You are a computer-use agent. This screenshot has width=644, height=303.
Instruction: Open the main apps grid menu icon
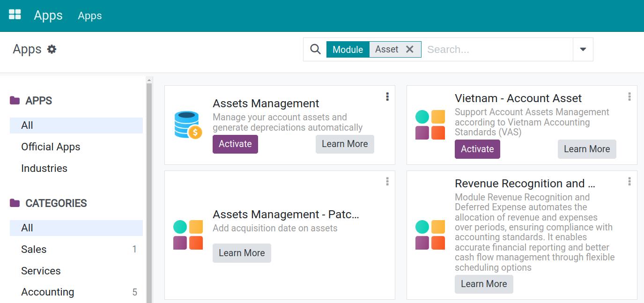coord(15,15)
